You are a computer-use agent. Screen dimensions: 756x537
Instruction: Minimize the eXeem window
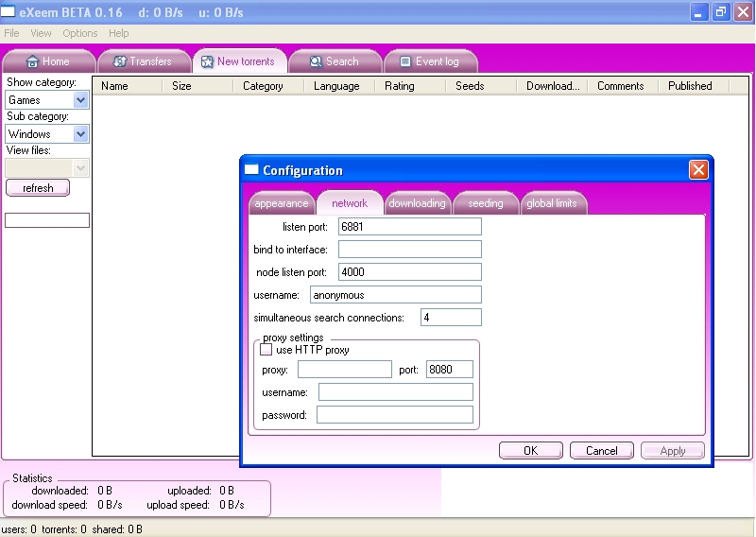point(698,12)
